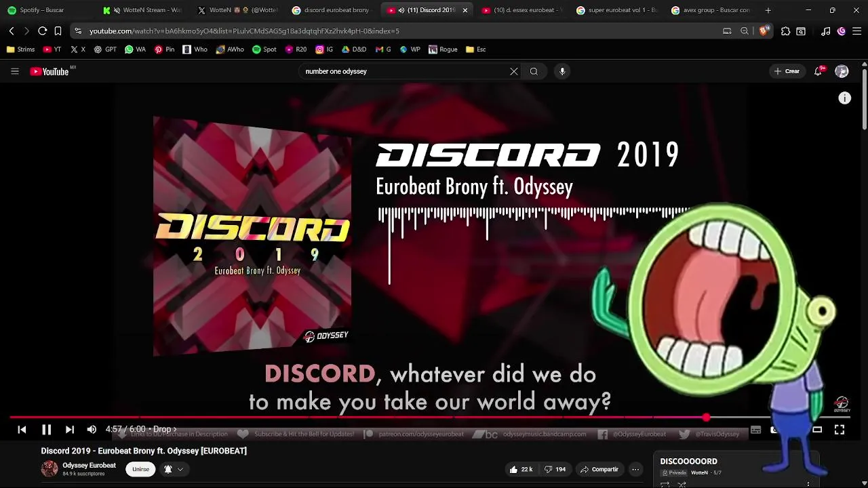Open the Pin Pinterest bookmark

point(164,49)
